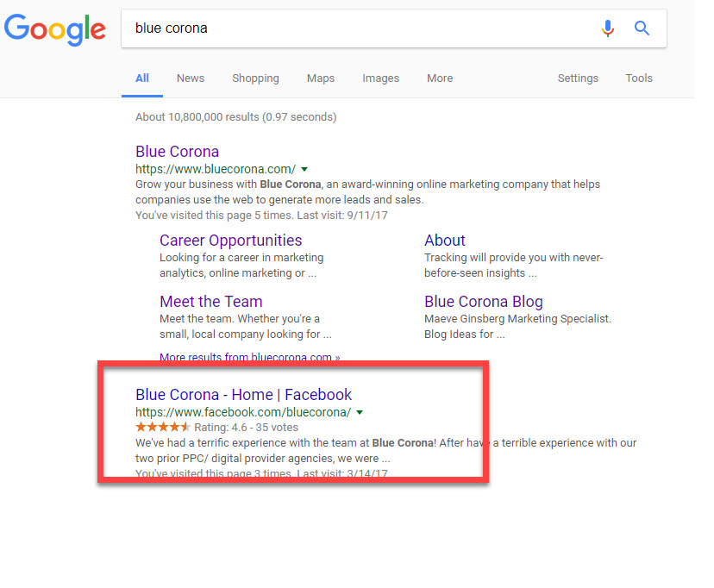Expand the dropdown arrow beside the bluecorona.com URL
This screenshot has width=714, height=588.
coord(304,169)
